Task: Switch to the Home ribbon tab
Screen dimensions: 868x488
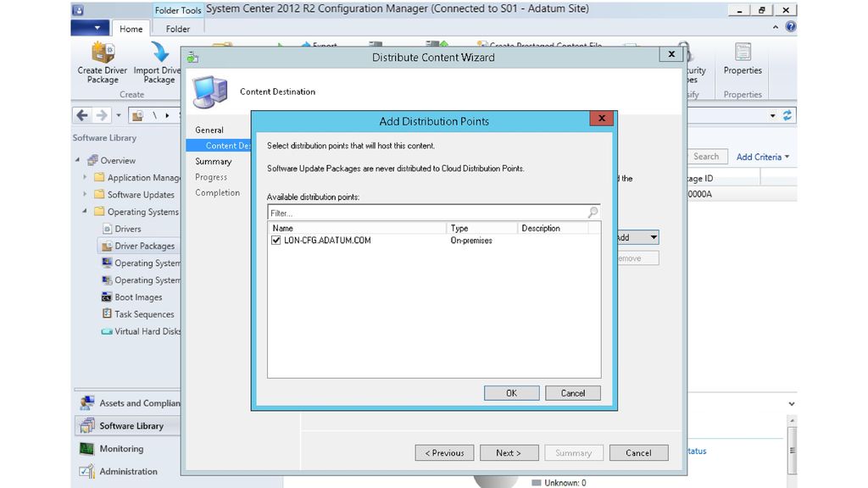Action: pyautogui.click(x=131, y=29)
